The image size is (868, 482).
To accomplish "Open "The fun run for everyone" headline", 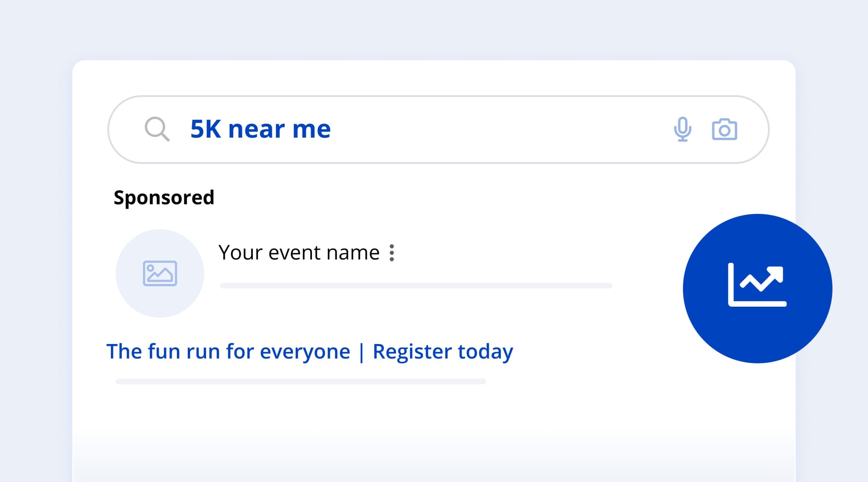I will 228,352.
